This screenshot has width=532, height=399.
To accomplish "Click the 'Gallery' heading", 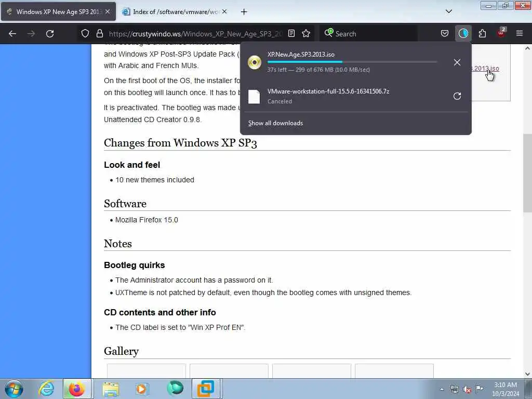I will (x=121, y=351).
